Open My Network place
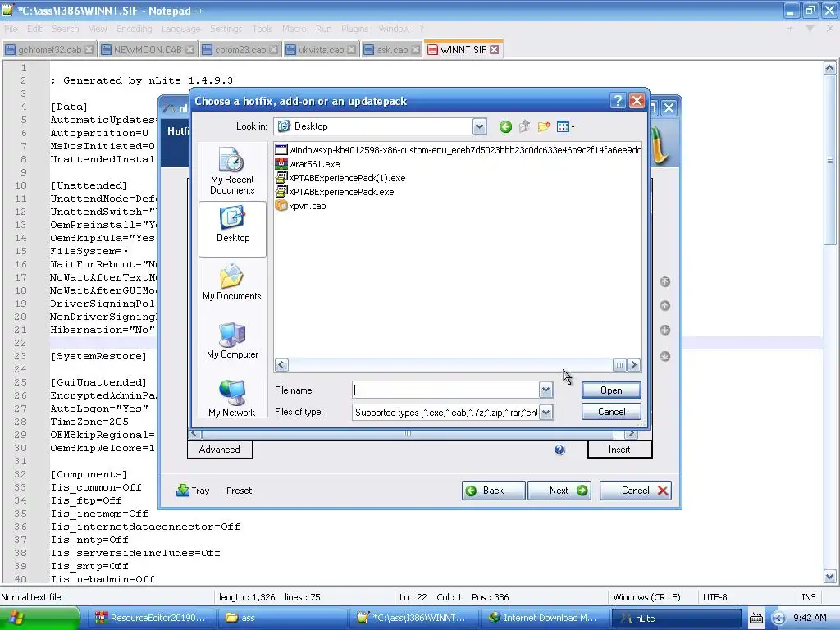Screen dimensions: 840x630 (232, 399)
